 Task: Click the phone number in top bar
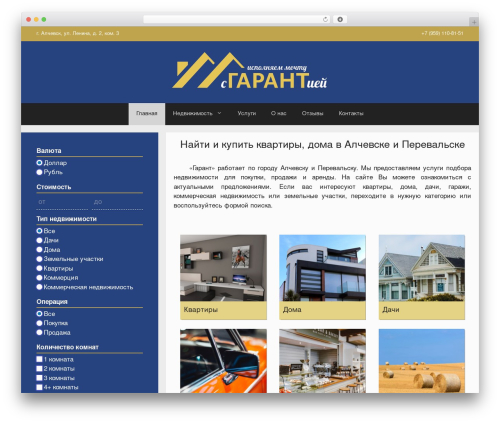(442, 33)
